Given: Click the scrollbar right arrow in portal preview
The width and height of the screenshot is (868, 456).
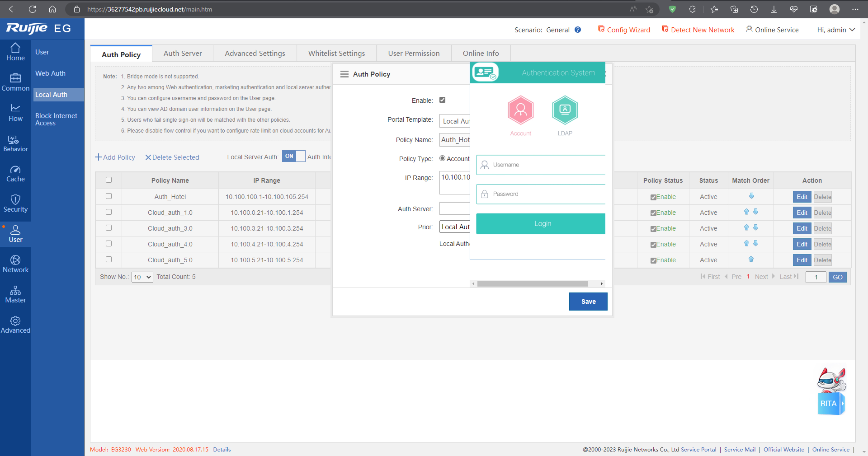Looking at the screenshot, I should (x=601, y=284).
